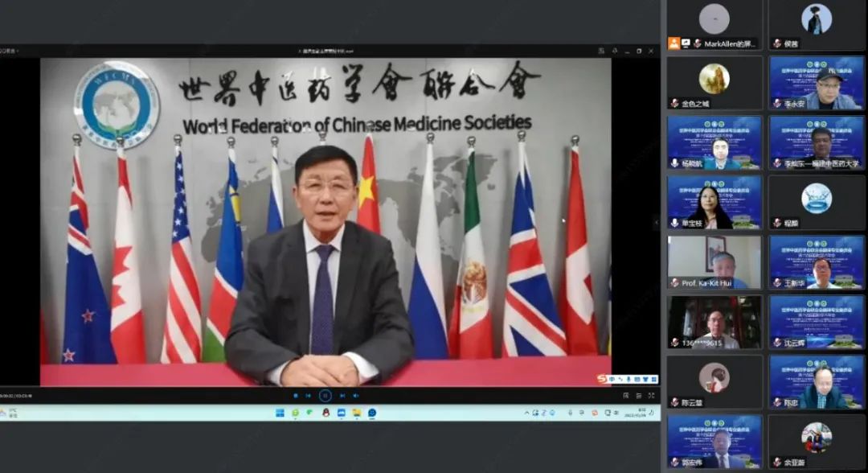Select the 136****9615 participant video tile
This screenshot has width=868, height=473.
(x=714, y=322)
